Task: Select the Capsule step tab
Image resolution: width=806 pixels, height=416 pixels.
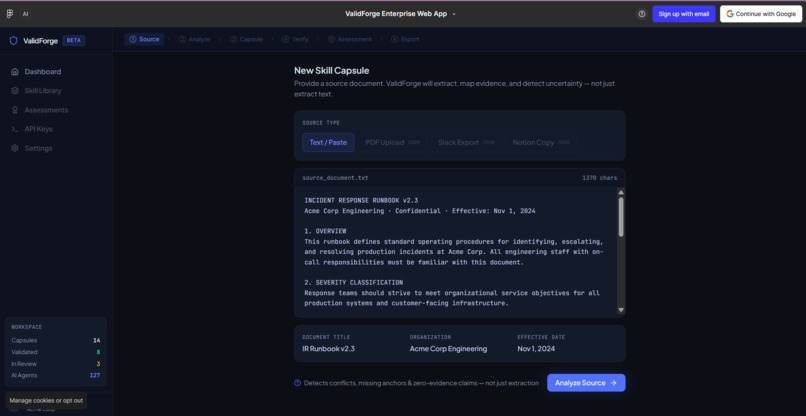Action: coord(246,39)
